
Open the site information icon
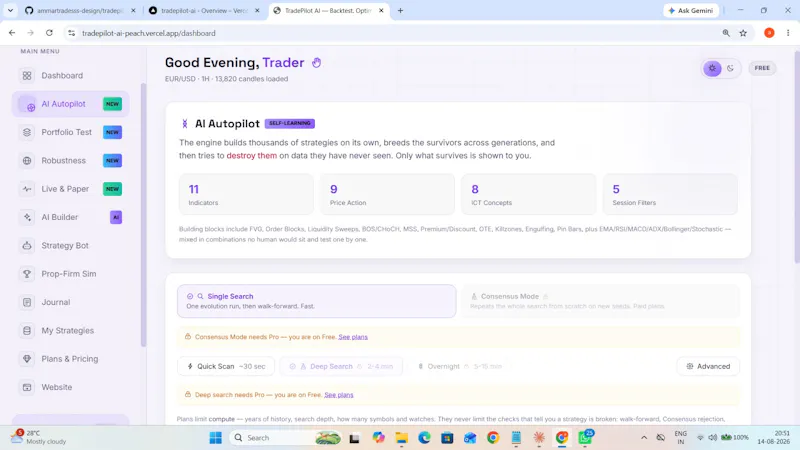(x=71, y=33)
